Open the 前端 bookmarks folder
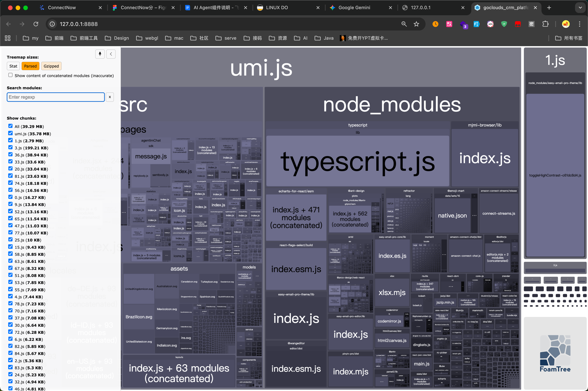Screen dimensions: 588x391 tap(54, 38)
